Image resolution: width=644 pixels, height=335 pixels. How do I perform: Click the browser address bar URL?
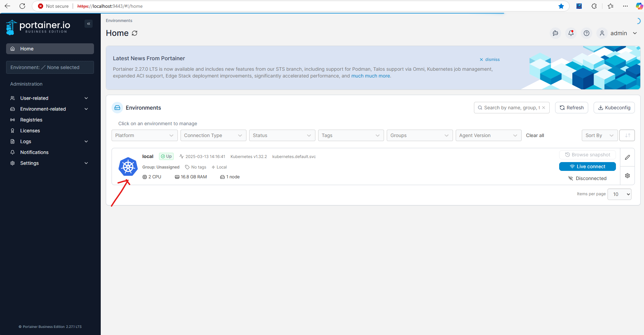point(110,6)
